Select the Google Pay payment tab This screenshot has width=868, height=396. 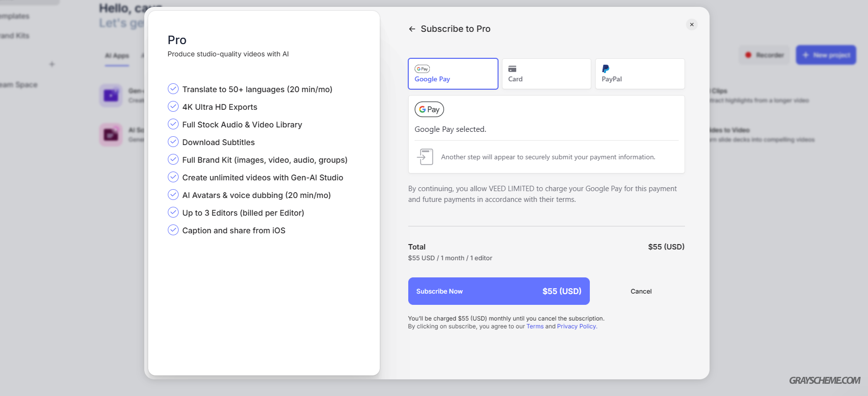(x=453, y=74)
